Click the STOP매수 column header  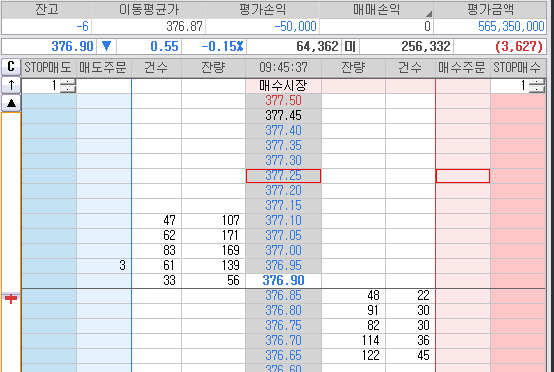click(x=517, y=67)
